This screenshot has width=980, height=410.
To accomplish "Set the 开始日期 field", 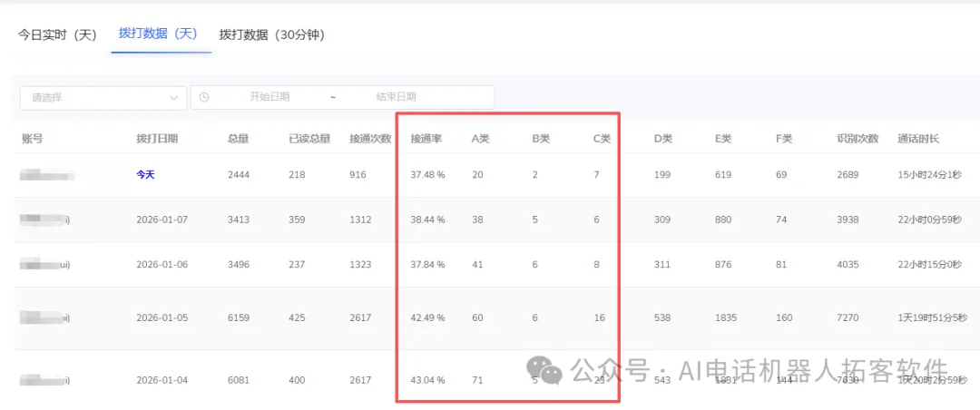I will coord(269,97).
